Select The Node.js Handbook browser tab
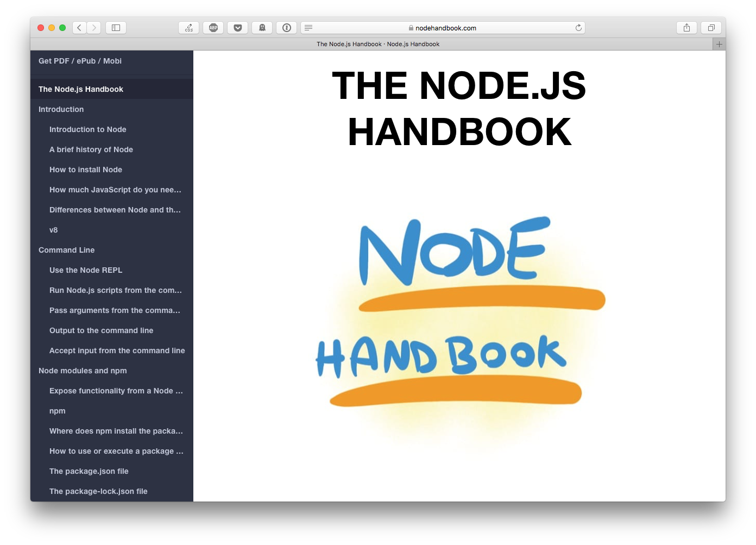Viewport: 756px width, 545px height. [378, 44]
